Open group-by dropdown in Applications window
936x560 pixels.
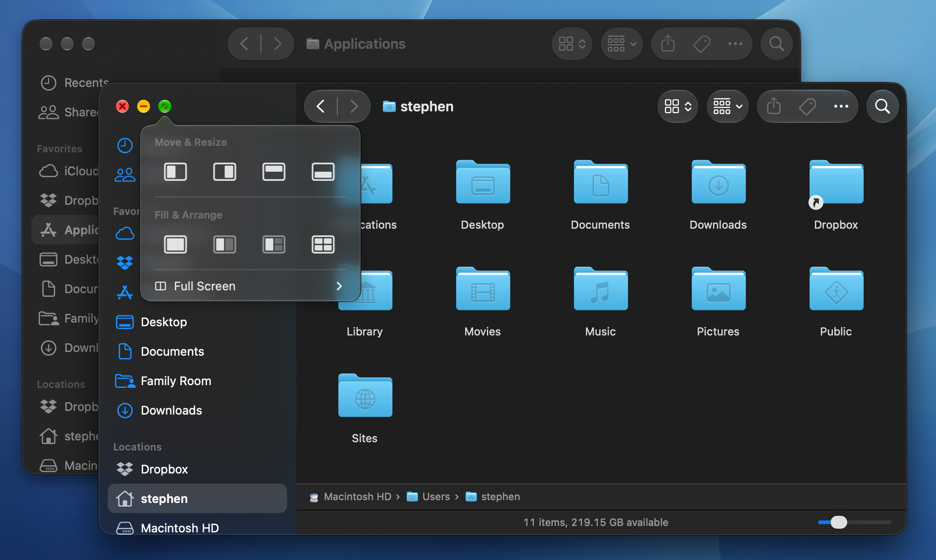coord(622,44)
